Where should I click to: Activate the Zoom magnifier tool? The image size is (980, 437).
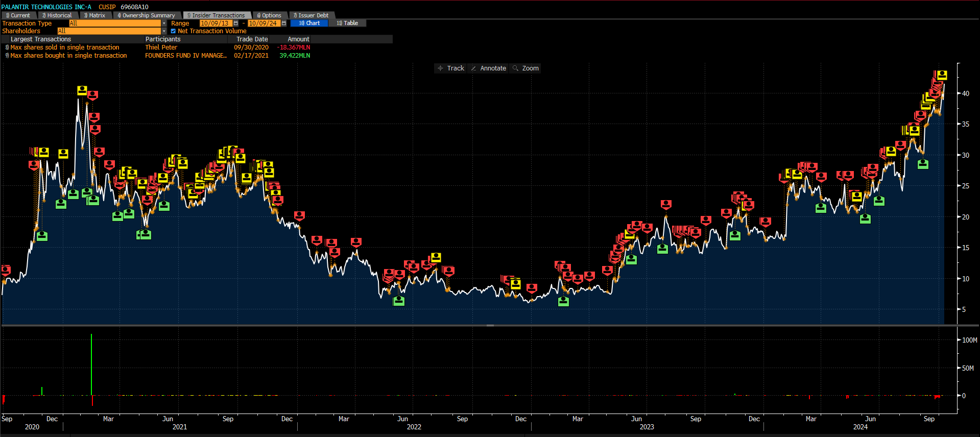(x=525, y=68)
